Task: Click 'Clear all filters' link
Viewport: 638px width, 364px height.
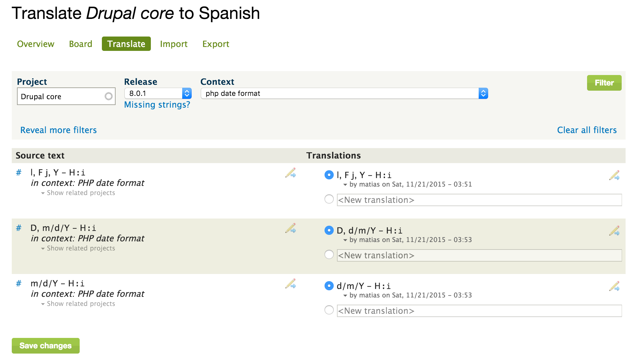Action: pos(587,130)
